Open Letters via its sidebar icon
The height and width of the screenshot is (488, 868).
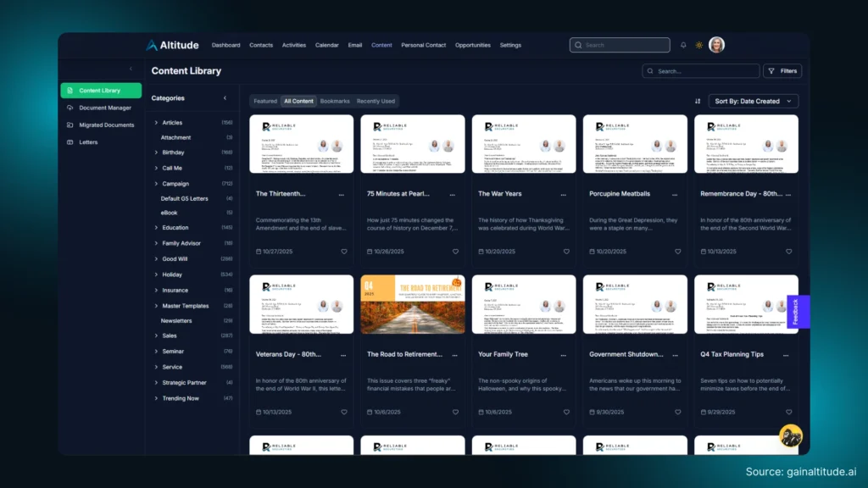pos(70,142)
